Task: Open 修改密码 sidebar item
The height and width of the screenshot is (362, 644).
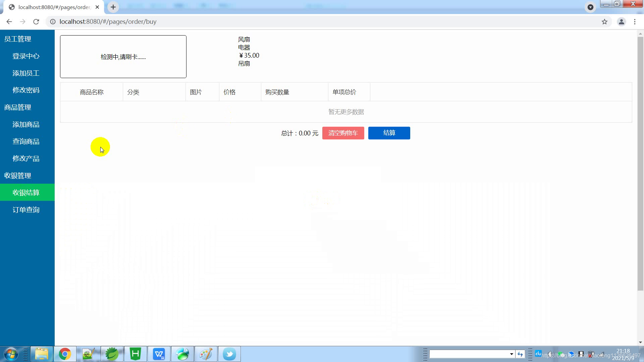Action: pos(26,90)
